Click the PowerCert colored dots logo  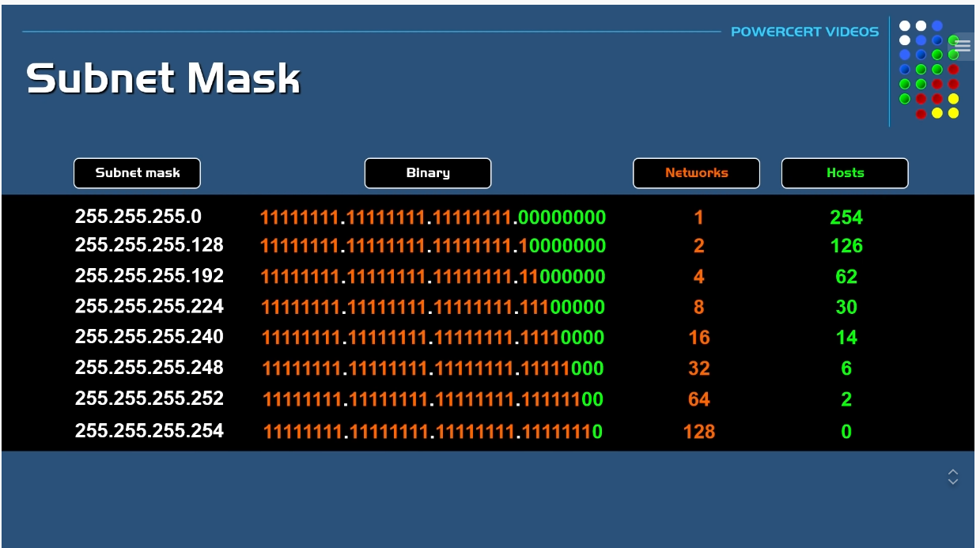click(929, 70)
